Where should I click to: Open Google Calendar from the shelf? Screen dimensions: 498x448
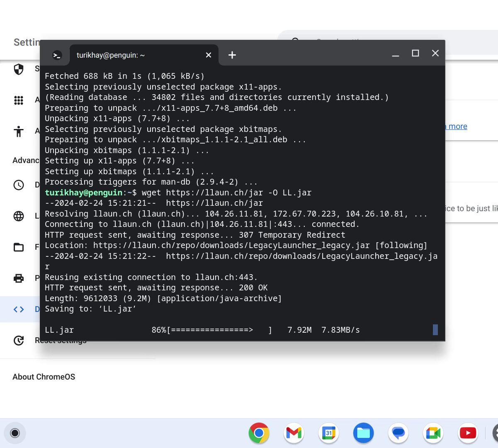point(328,433)
